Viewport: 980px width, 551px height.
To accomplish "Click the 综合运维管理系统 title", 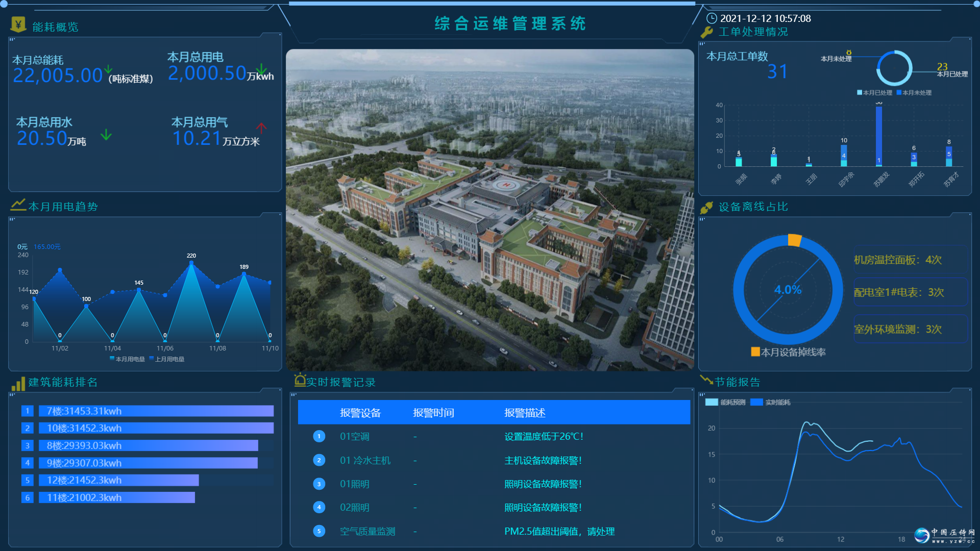I will 510,23.
